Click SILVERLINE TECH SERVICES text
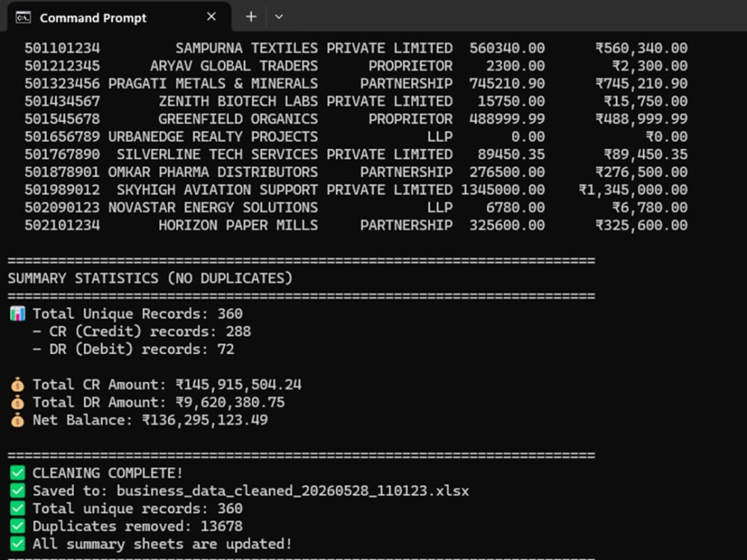This screenshot has height=560, width=747. click(x=217, y=155)
